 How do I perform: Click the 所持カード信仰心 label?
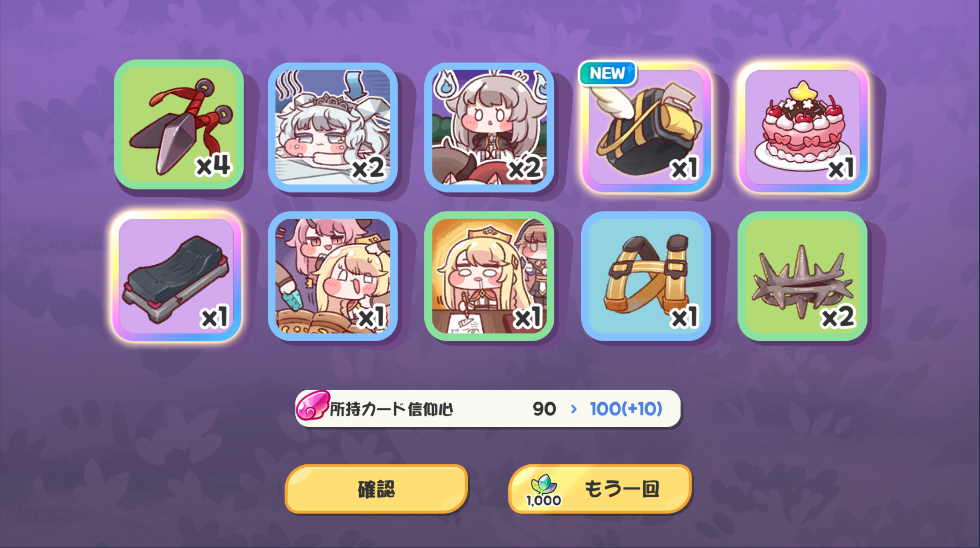click(392, 409)
